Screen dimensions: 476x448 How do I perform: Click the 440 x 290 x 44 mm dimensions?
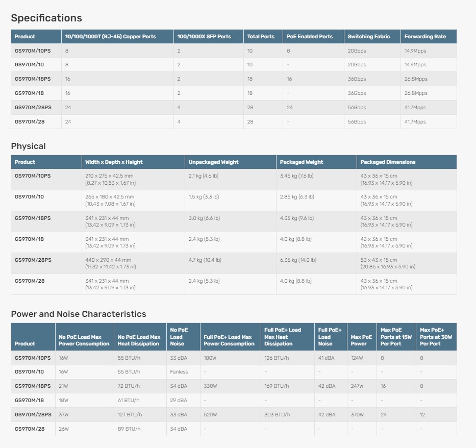click(108, 260)
